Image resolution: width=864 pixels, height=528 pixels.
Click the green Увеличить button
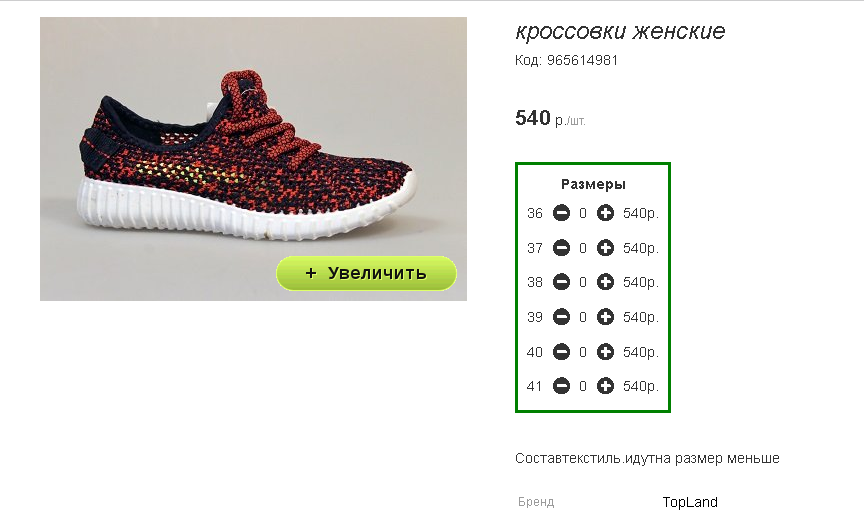(366, 273)
